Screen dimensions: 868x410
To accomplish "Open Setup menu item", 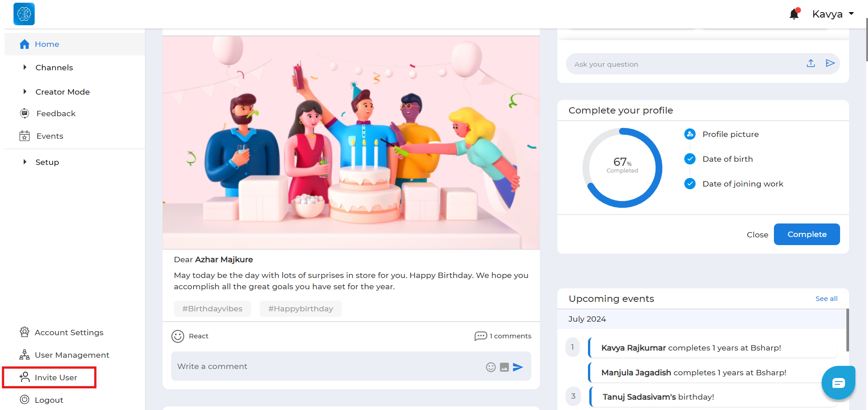I will [x=47, y=162].
